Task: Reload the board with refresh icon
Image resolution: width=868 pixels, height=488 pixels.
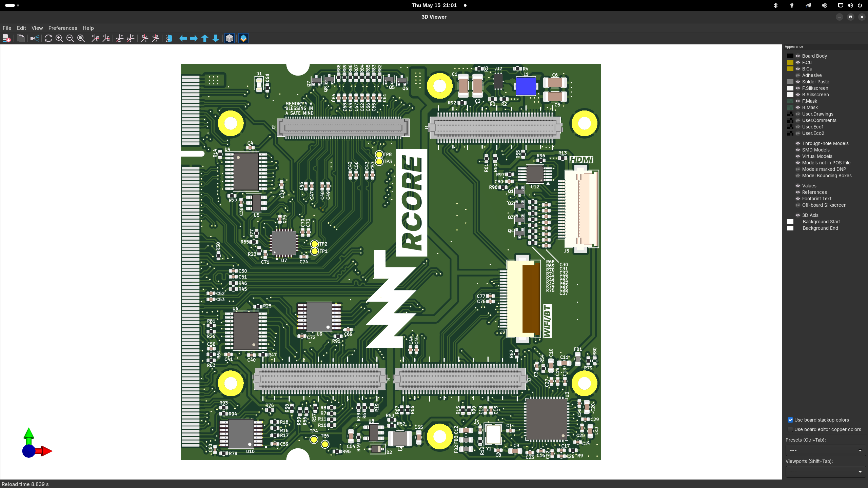Action: [x=48, y=38]
